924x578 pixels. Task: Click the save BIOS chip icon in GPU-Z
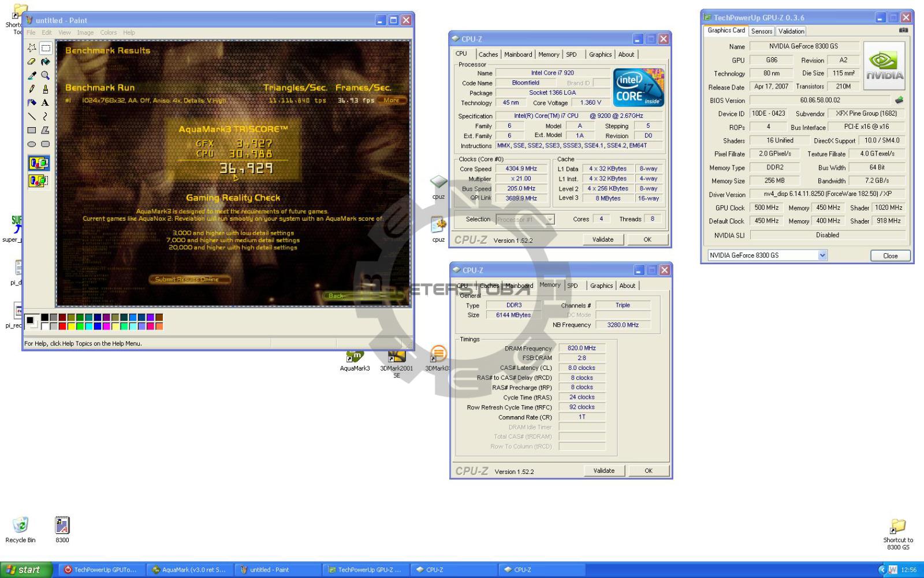point(899,100)
